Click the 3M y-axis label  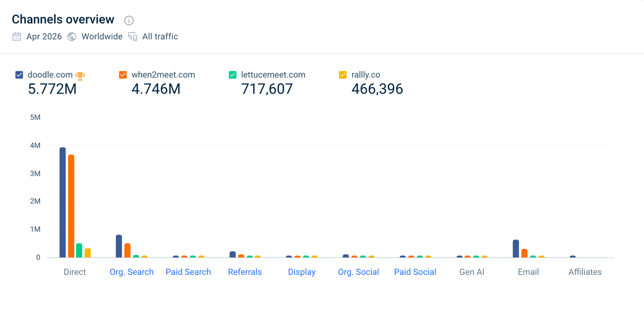(35, 173)
